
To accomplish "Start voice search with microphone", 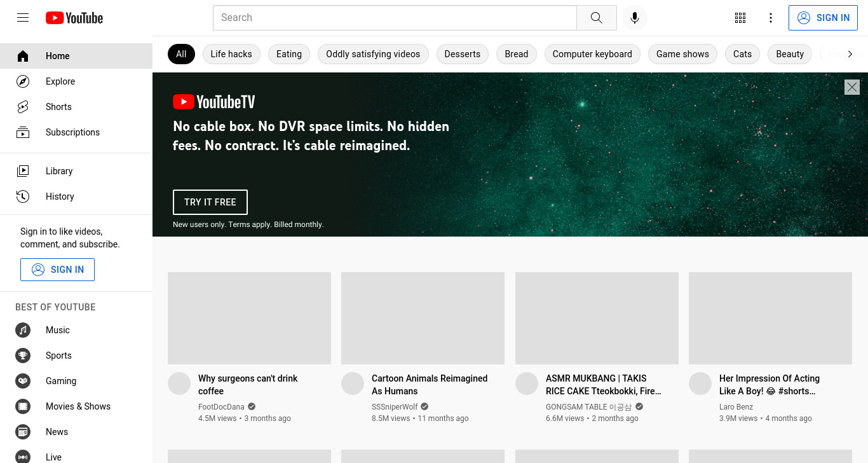I will pos(634,18).
